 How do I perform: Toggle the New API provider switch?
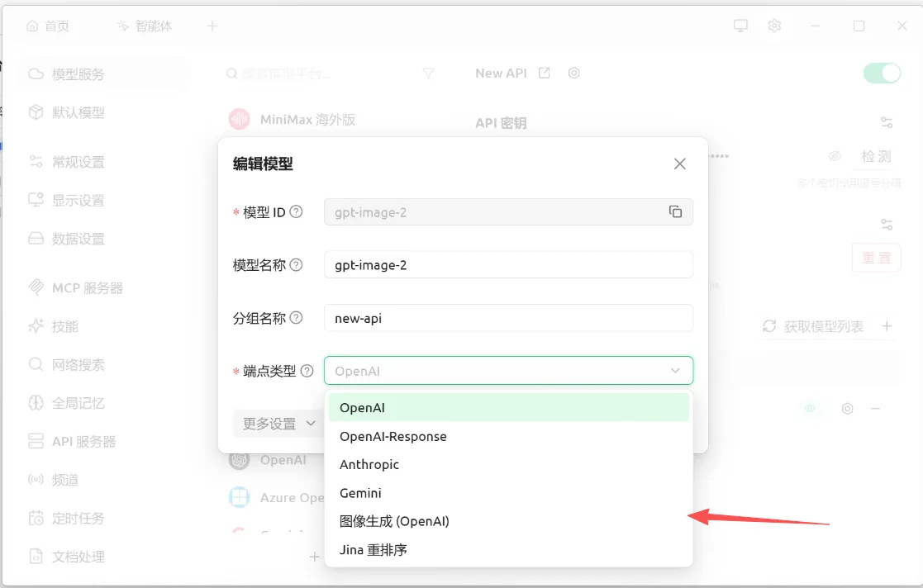(882, 73)
